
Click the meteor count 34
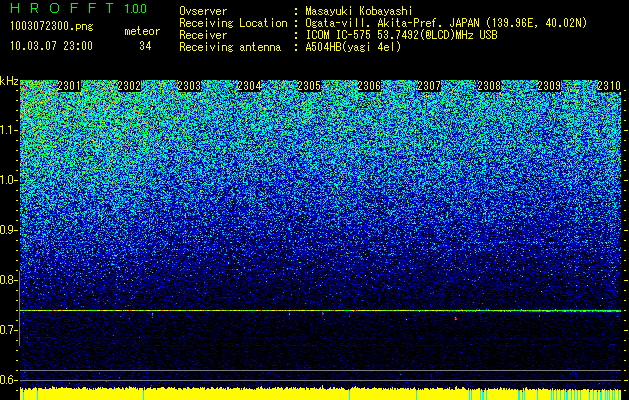(x=145, y=46)
